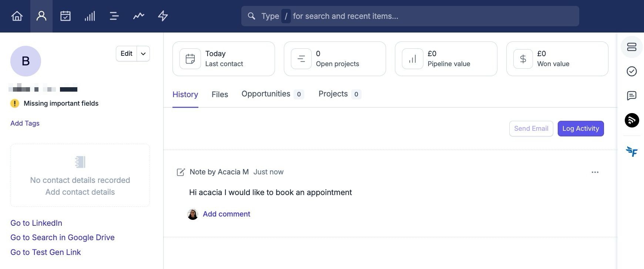Open the sidebar chat message icon
The image size is (644, 269).
(x=632, y=96)
